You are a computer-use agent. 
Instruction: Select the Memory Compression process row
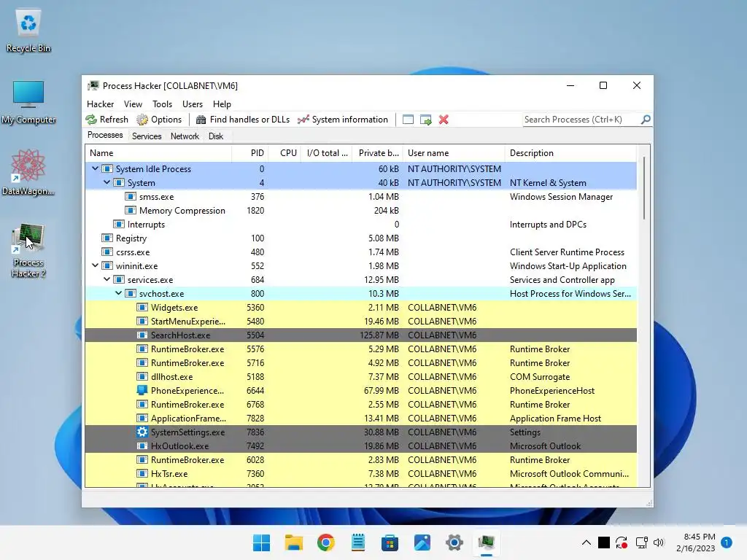point(360,211)
